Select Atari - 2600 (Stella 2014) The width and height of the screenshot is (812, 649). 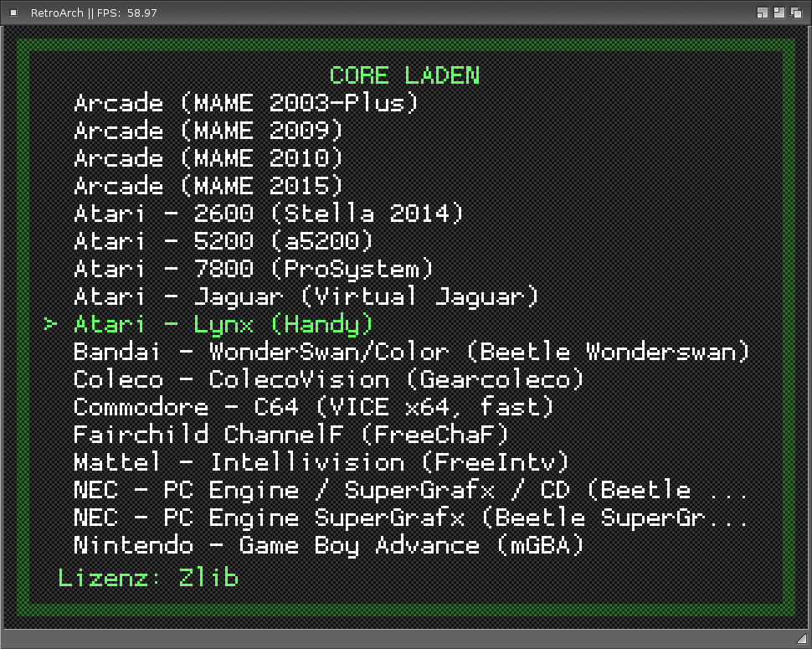click(x=268, y=214)
